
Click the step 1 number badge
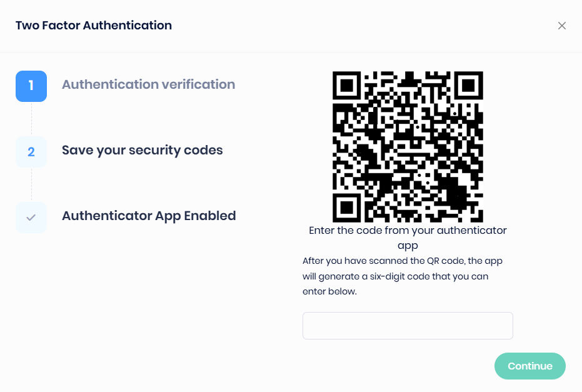coord(31,86)
